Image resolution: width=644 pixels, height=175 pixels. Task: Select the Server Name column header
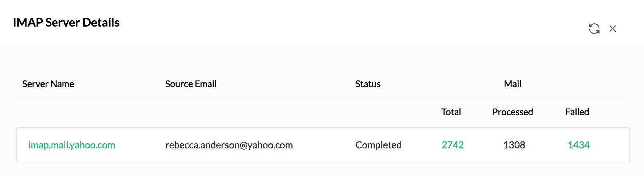coord(48,84)
